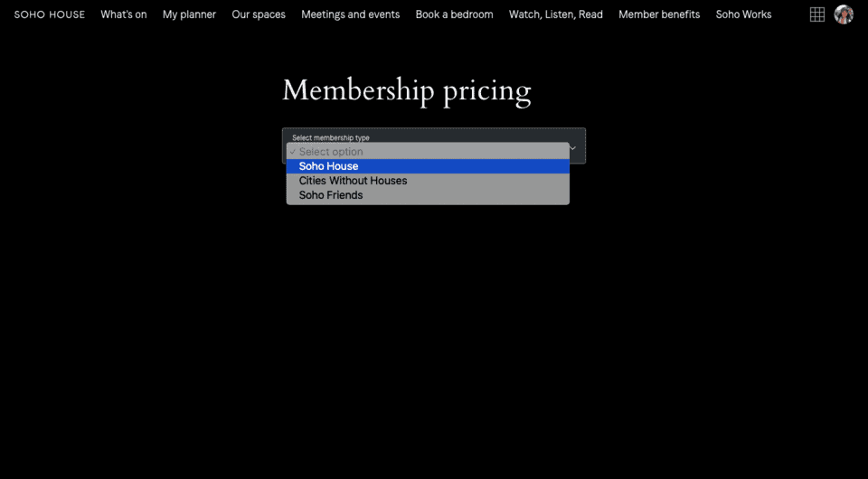Choose Soho House membership option
This screenshot has height=479, width=868.
[428, 166]
